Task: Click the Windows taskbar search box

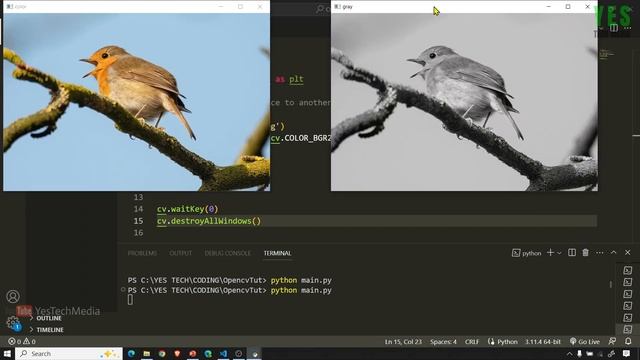Action: [x=69, y=353]
